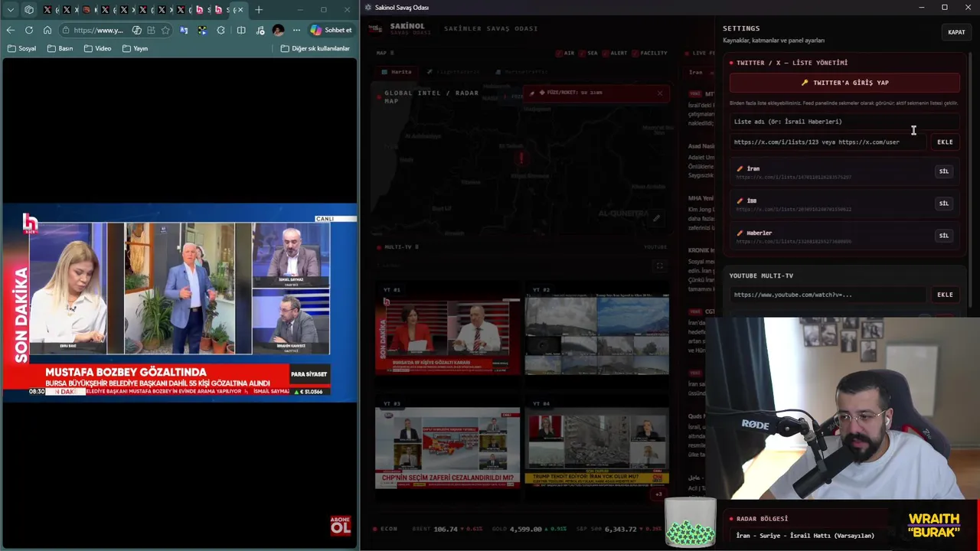Click the Sakinol Savaş Odası logo

[375, 28]
